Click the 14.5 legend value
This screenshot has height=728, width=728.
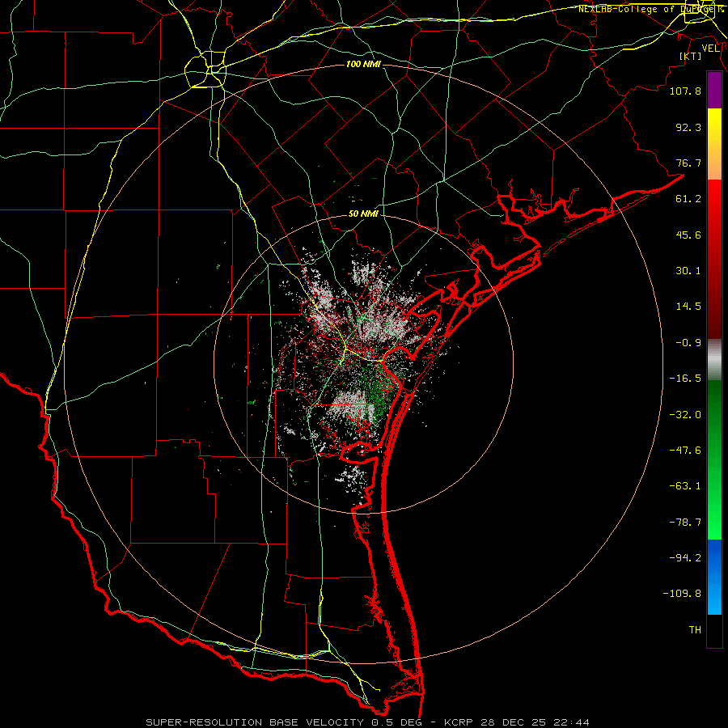click(688, 307)
